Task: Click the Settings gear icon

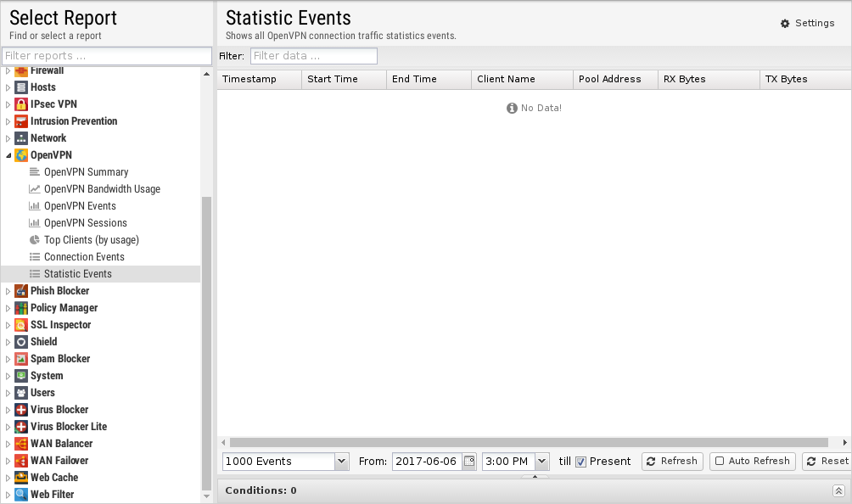Action: pyautogui.click(x=785, y=24)
